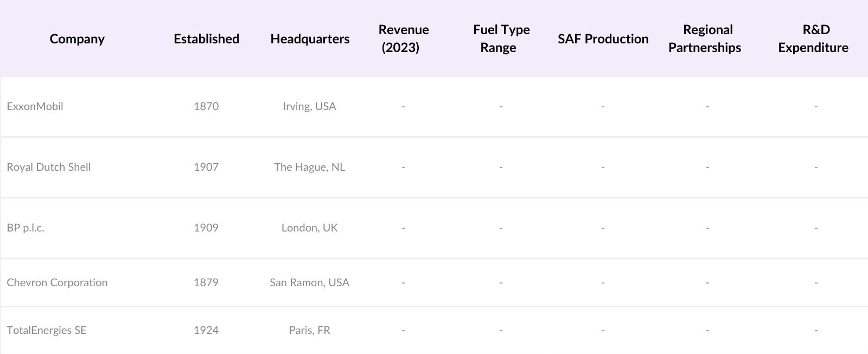Click the Revenue (2023) column header
This screenshot has height=354, width=868.
point(403,38)
